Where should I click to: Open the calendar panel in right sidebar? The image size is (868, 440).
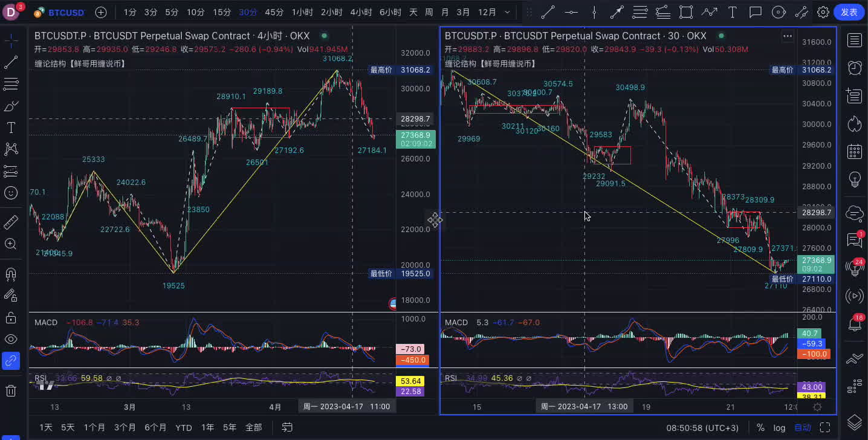coord(854,151)
